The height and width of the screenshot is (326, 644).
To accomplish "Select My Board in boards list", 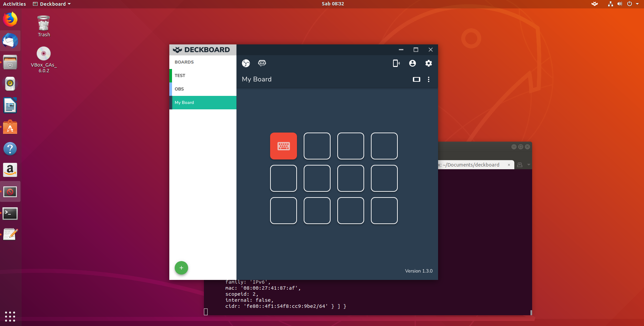I will tap(203, 103).
